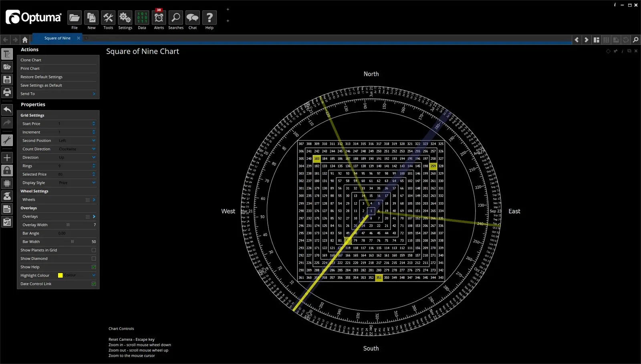Open the Data binary icon
The image size is (641, 364).
tap(142, 18)
